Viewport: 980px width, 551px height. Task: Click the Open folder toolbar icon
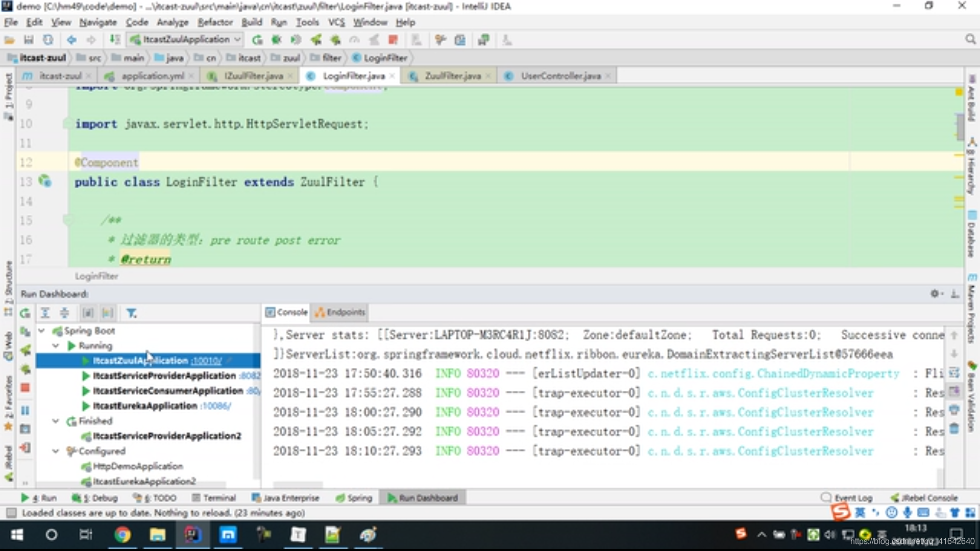click(x=9, y=40)
